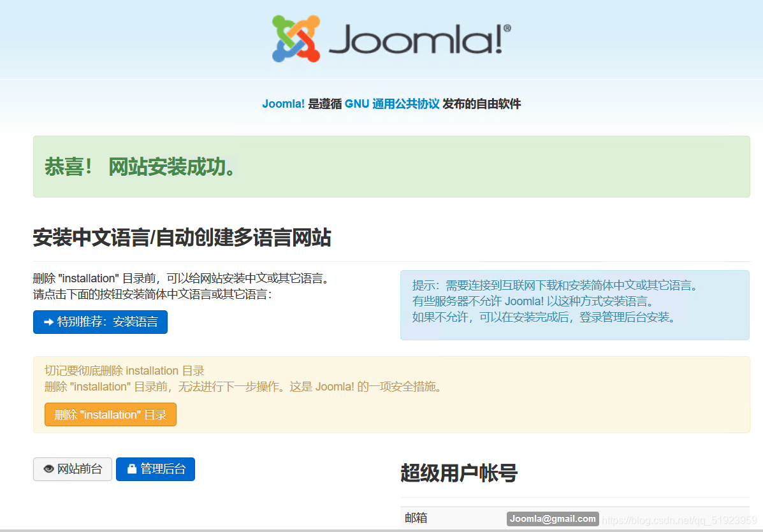Click the 恭喜！网站安装成功。 message

(140, 167)
